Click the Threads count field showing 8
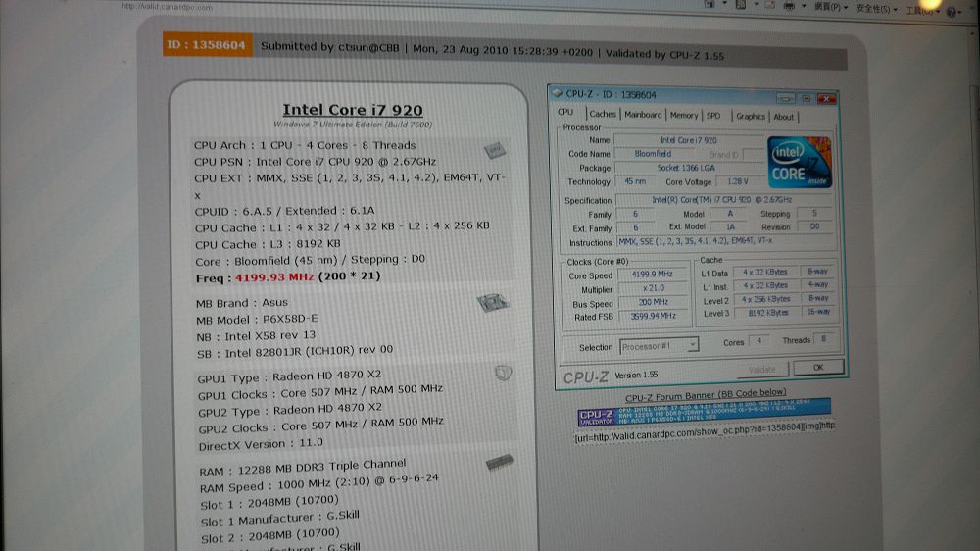 coord(824,339)
